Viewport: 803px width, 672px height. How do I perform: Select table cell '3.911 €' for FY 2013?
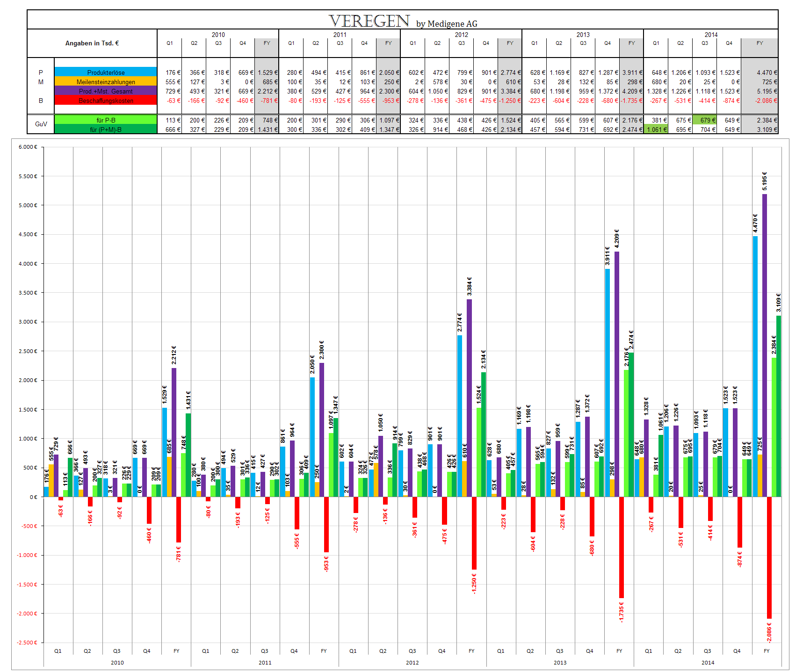(632, 72)
